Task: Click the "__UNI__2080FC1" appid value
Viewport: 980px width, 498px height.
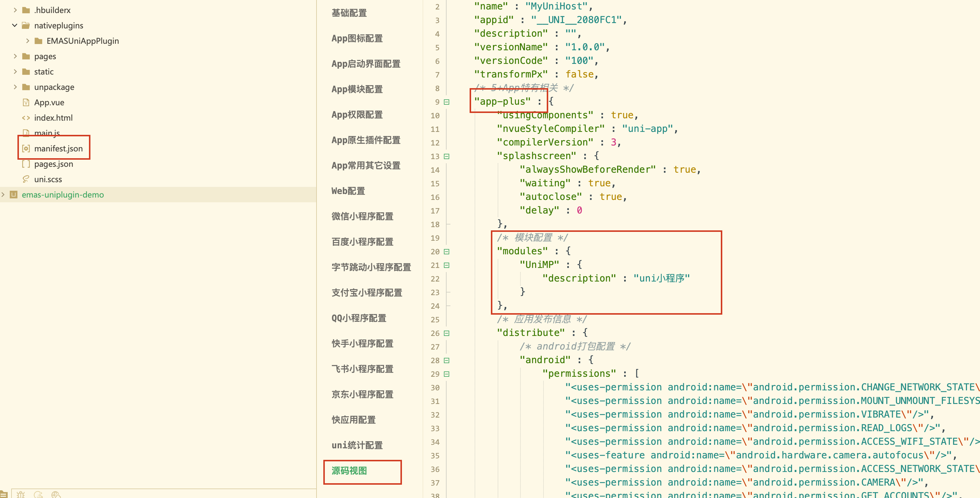Action: click(x=576, y=20)
